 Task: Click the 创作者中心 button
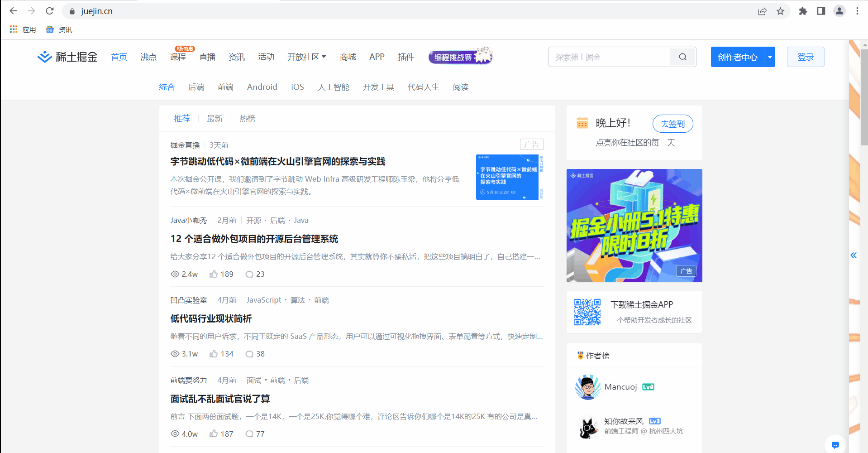point(738,57)
